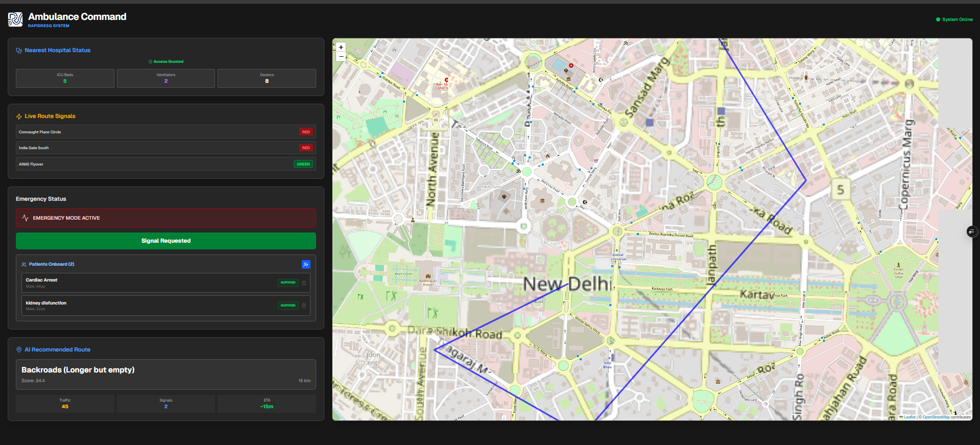Screen dimensions: 980x445
Task: Click NOTIFIED badge for kidney disfunction
Action: pos(288,306)
